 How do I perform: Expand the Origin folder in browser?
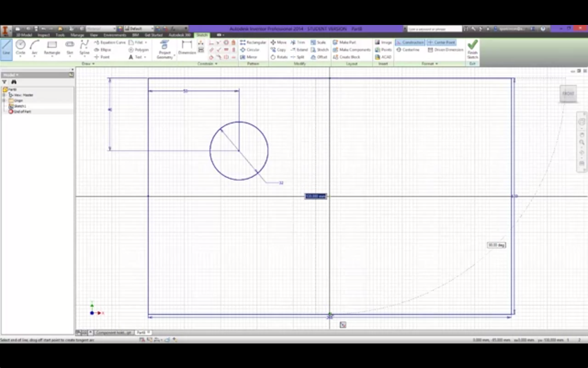4,101
